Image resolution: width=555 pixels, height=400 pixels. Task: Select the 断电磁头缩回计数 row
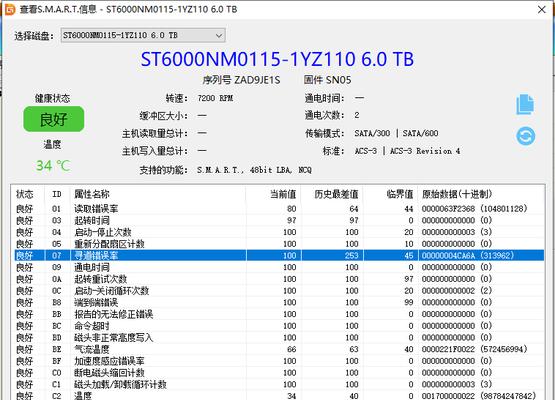tap(279, 372)
